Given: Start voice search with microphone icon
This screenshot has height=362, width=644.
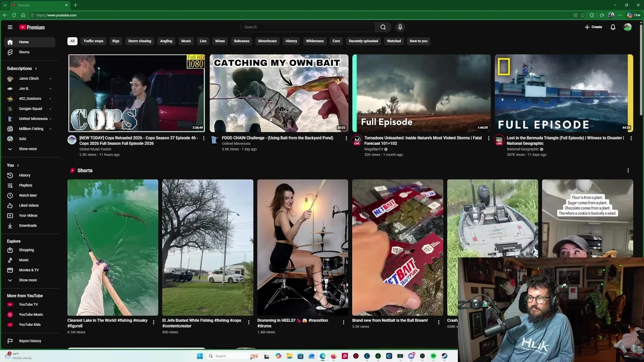Looking at the screenshot, I should coord(400,27).
